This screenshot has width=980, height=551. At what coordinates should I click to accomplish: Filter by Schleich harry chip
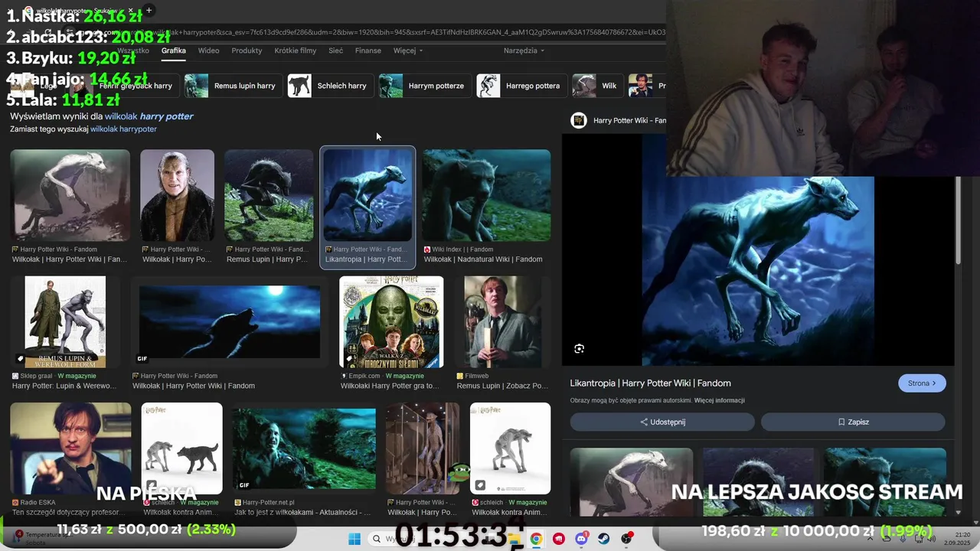(x=330, y=86)
